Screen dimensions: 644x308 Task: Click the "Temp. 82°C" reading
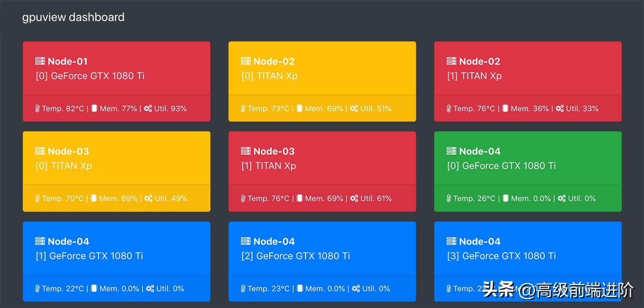tap(63, 108)
